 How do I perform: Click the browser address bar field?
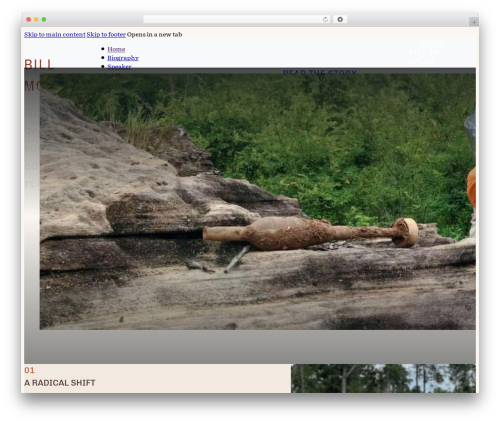point(237,20)
